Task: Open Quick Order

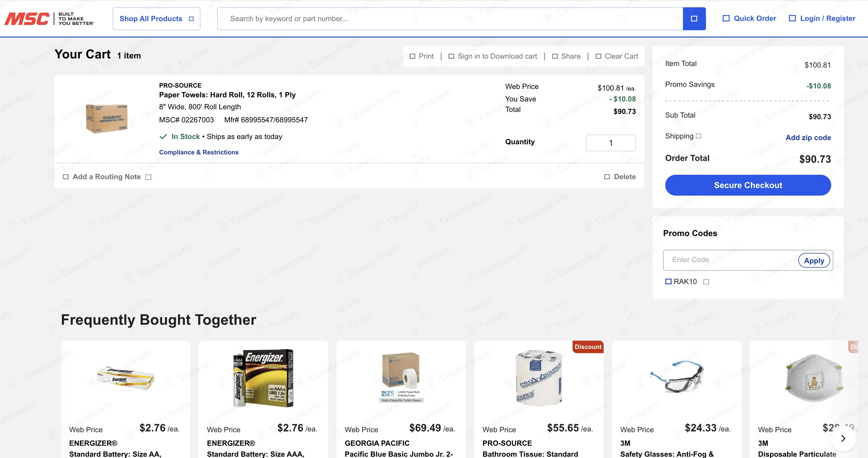Action: tap(750, 19)
